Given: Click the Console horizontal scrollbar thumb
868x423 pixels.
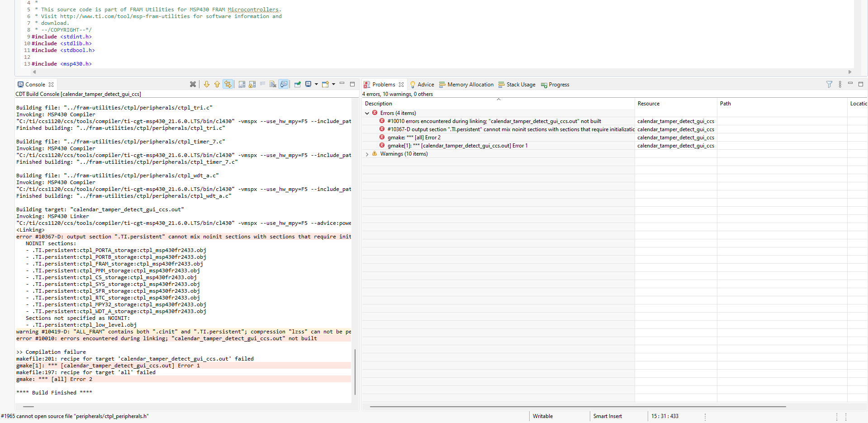Looking at the screenshot, I should pyautogui.click(x=28, y=407).
